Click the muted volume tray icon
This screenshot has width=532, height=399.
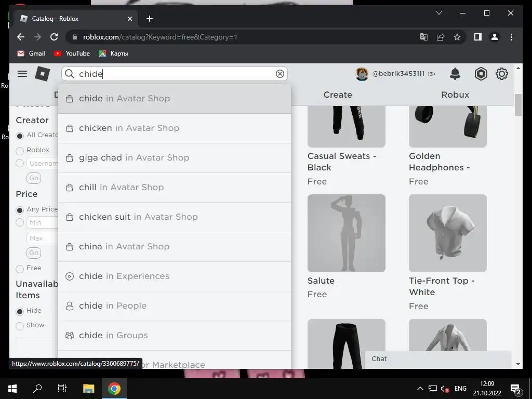[x=445, y=389]
